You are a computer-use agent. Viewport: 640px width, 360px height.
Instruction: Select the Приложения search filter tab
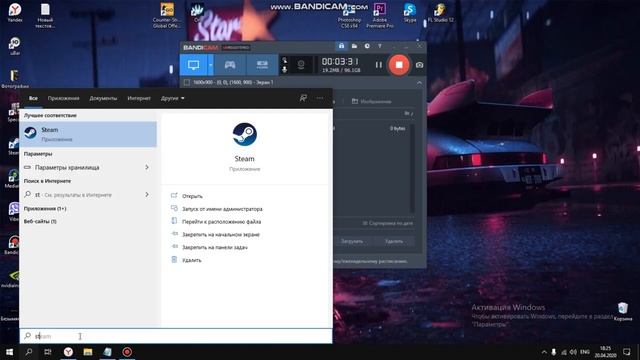(63, 98)
